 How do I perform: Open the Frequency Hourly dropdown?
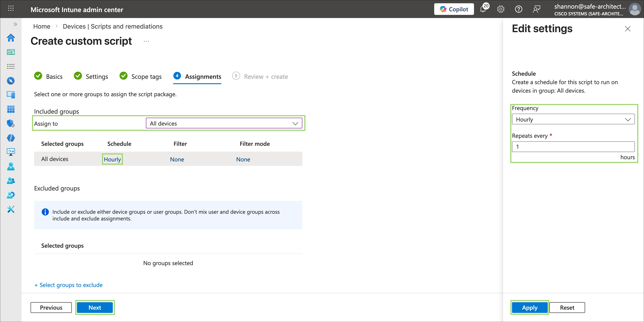tap(573, 119)
